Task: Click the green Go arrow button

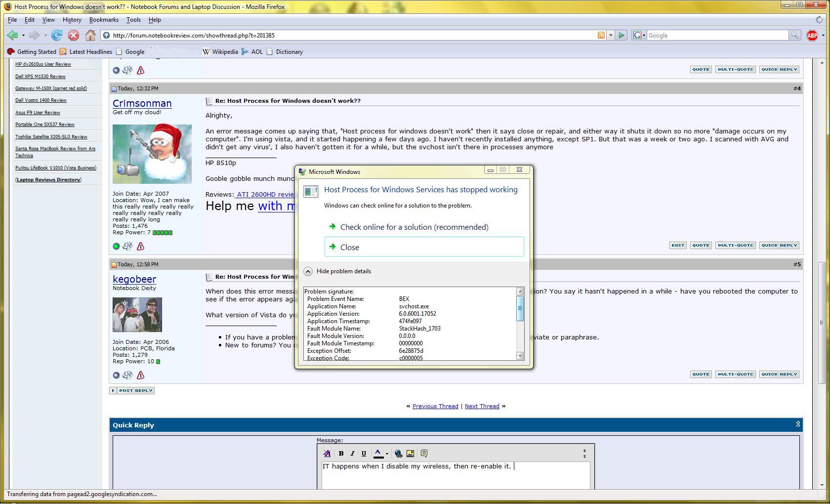Action: [622, 35]
